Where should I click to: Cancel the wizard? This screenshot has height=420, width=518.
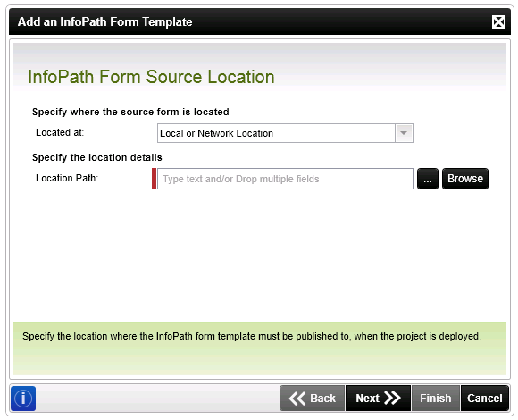pos(485,399)
